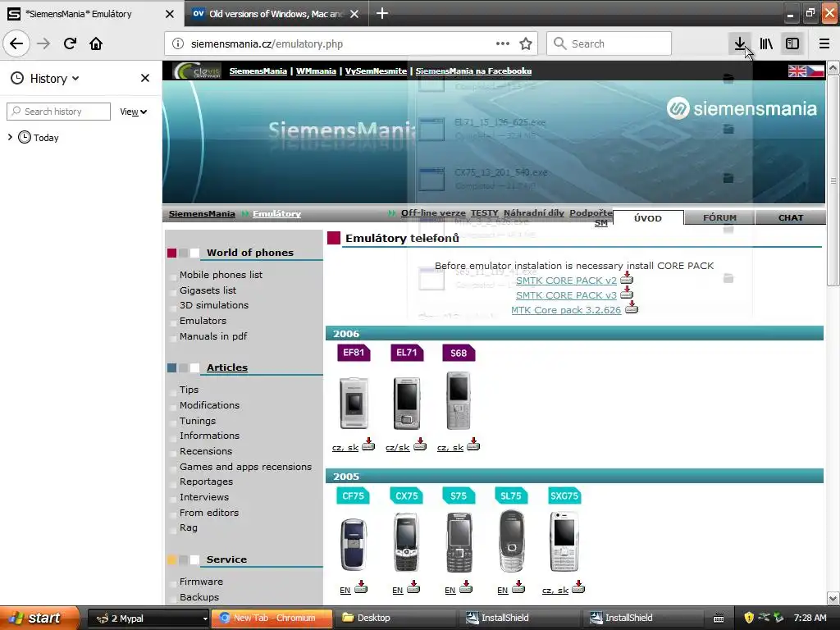Image resolution: width=840 pixels, height=630 pixels.
Task: Click page scrollbar down arrow
Action: click(833, 598)
